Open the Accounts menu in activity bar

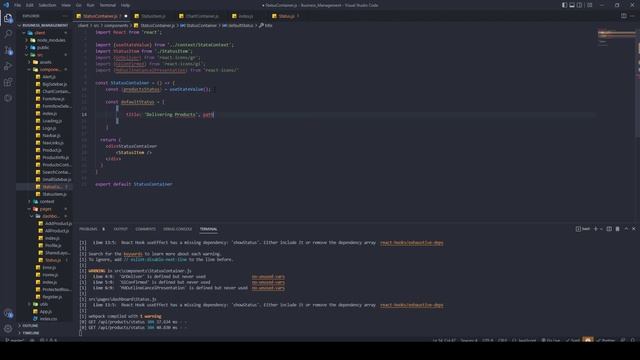(x=8, y=314)
